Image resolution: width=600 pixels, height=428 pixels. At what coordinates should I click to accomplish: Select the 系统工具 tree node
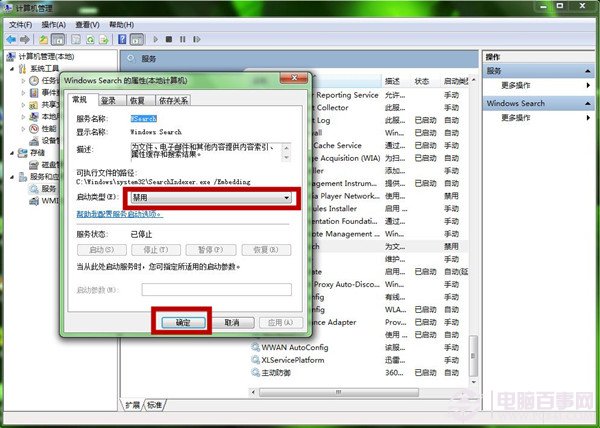pyautogui.click(x=44, y=69)
